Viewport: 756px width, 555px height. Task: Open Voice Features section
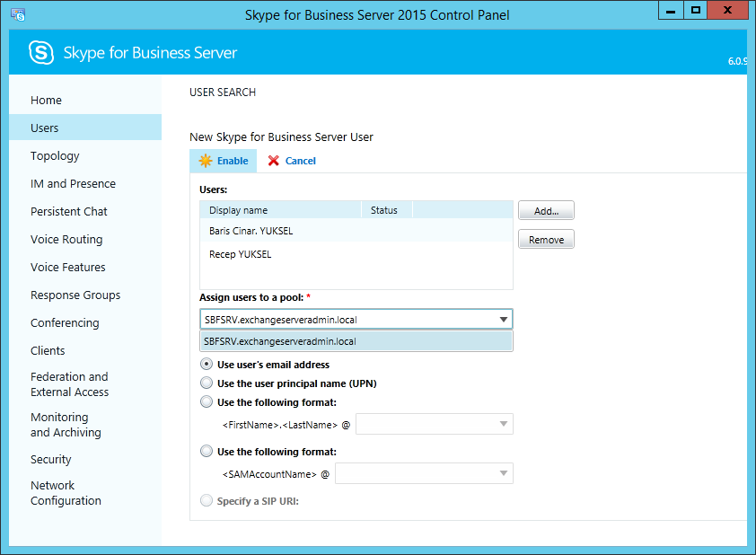[x=68, y=267]
